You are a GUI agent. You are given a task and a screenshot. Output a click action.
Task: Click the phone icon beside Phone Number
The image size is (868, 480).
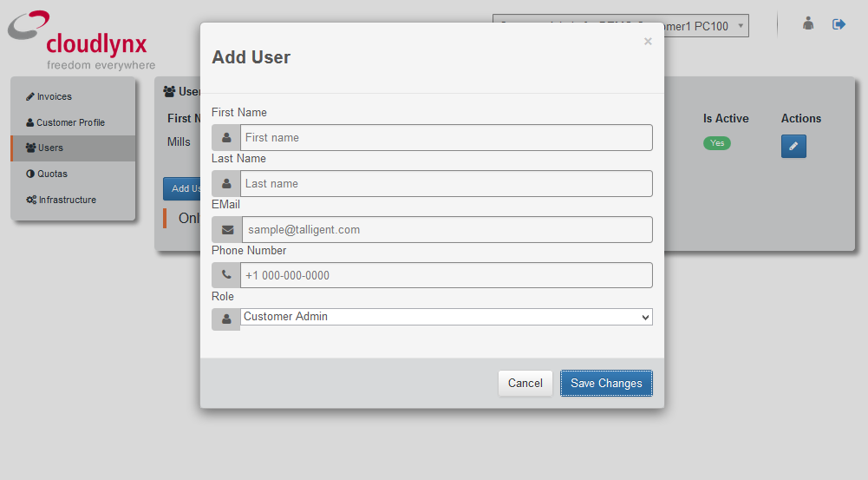pos(225,275)
